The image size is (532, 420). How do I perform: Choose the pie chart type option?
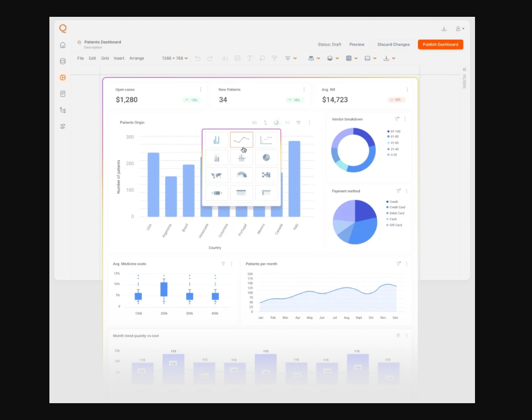click(266, 158)
